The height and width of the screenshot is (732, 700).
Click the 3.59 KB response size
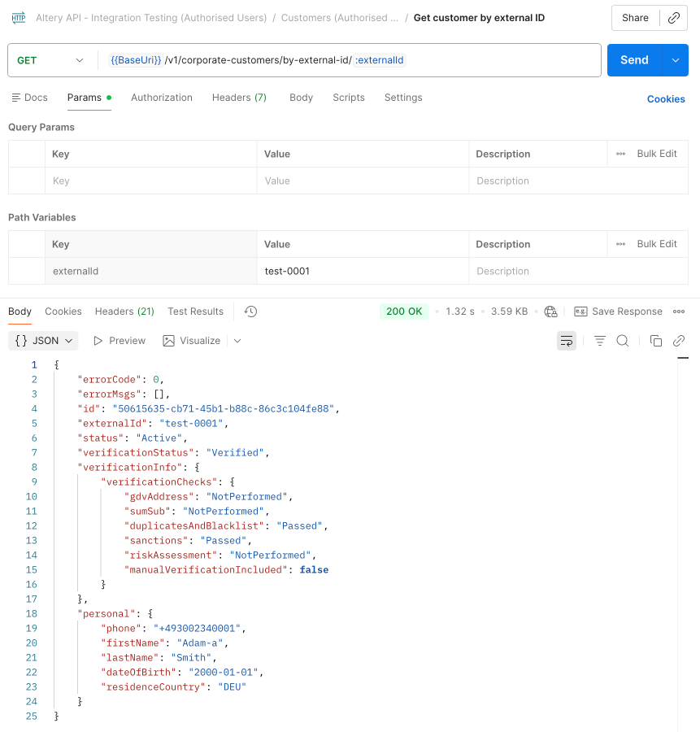509,312
